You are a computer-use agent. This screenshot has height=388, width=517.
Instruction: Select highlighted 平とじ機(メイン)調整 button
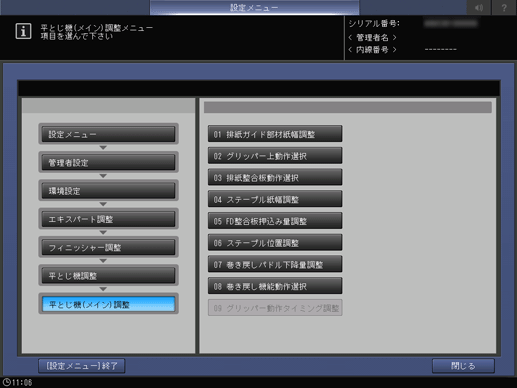(108, 304)
